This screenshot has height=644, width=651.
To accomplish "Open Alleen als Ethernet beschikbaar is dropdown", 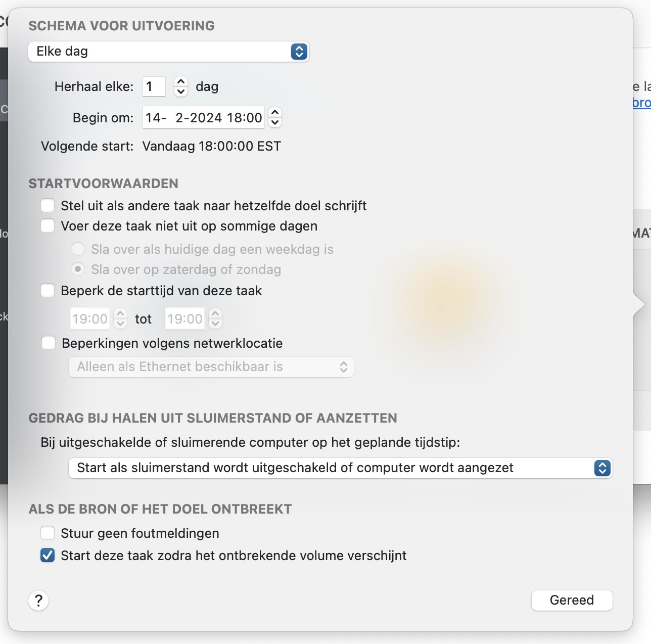I will pos(211,367).
